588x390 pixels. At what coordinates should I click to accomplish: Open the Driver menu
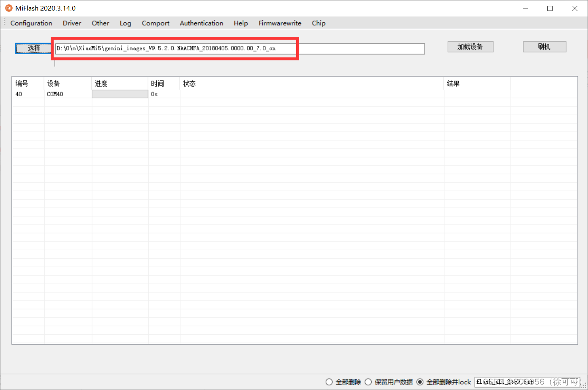click(72, 23)
